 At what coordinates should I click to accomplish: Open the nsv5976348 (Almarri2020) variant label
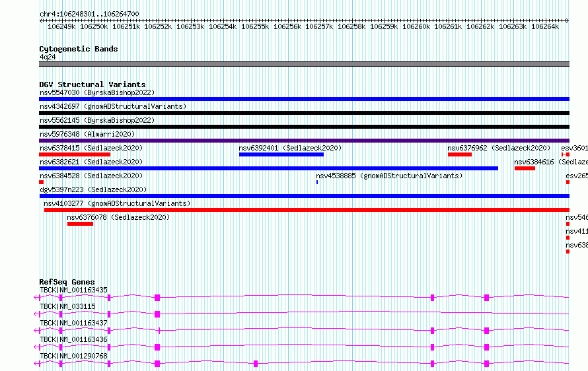tap(87, 134)
